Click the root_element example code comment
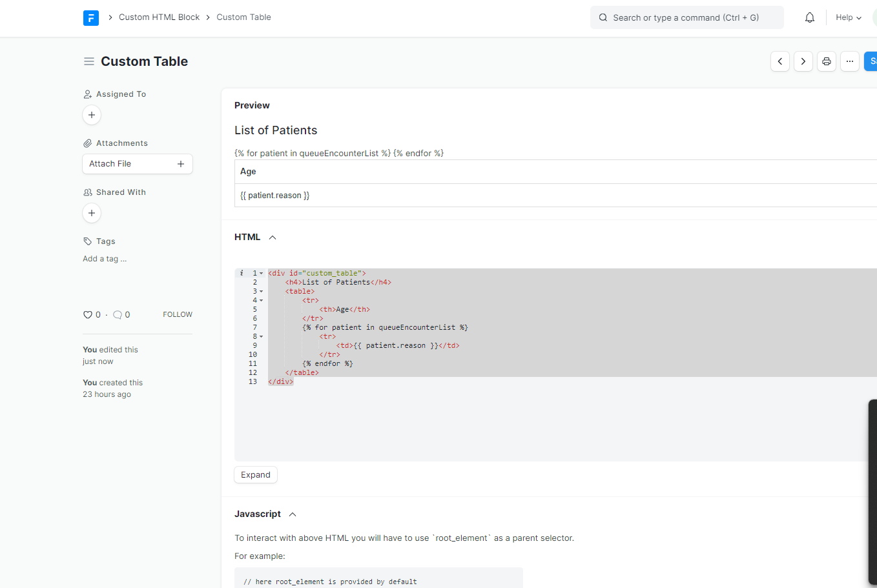Image resolution: width=877 pixels, height=588 pixels. point(330,582)
